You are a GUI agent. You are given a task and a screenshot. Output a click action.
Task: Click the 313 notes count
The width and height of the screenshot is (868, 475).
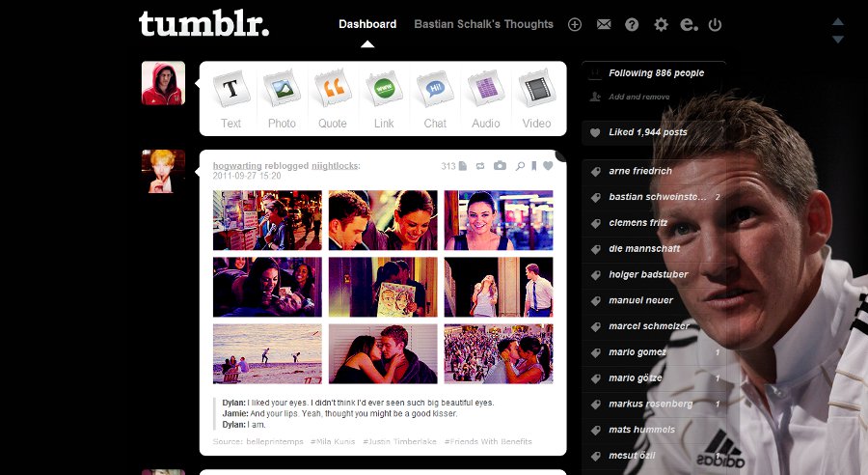tap(454, 166)
